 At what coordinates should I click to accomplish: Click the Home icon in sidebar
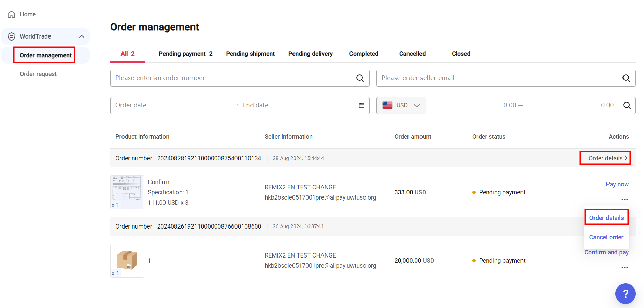coord(12,14)
